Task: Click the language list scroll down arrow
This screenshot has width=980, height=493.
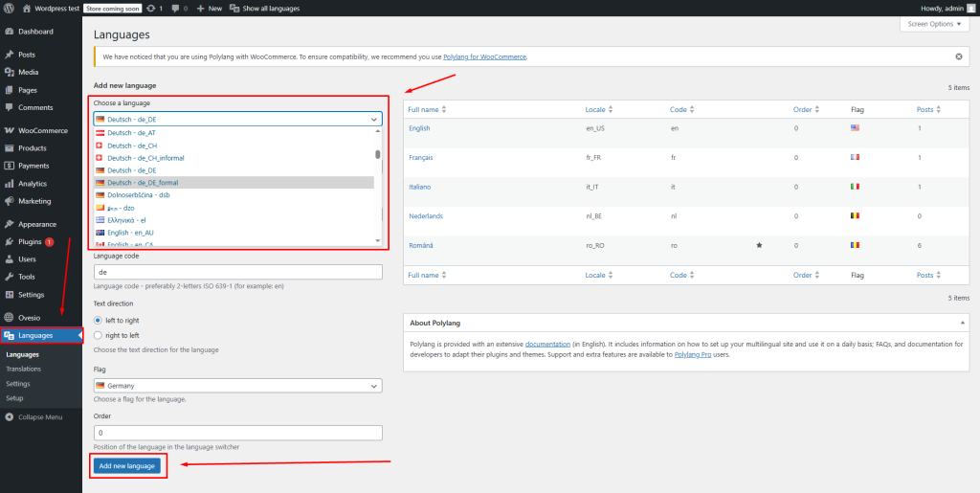Action: point(377,240)
